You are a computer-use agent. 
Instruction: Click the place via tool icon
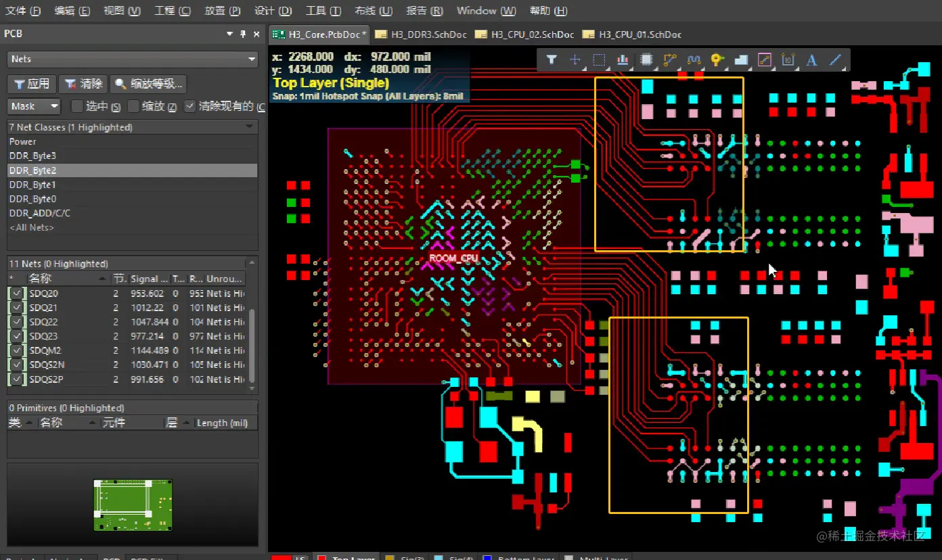point(717,60)
